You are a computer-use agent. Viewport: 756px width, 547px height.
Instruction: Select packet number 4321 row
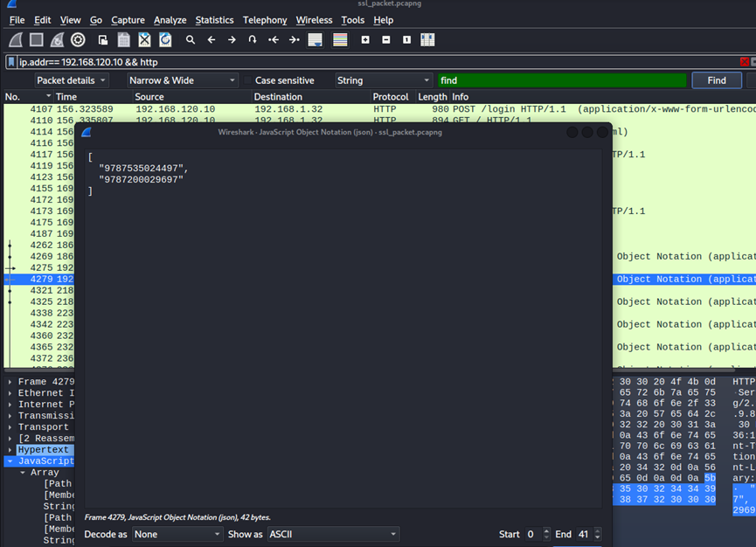click(x=39, y=290)
